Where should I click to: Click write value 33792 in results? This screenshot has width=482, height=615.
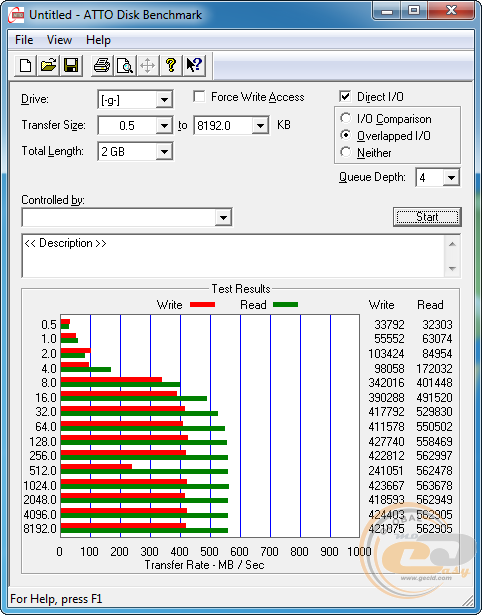(389, 325)
